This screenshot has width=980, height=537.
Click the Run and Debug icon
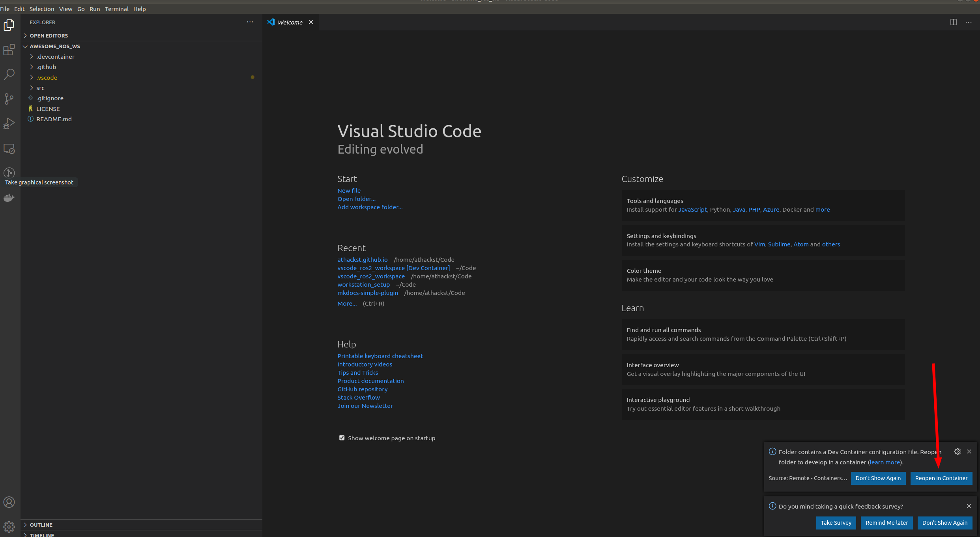coord(9,123)
